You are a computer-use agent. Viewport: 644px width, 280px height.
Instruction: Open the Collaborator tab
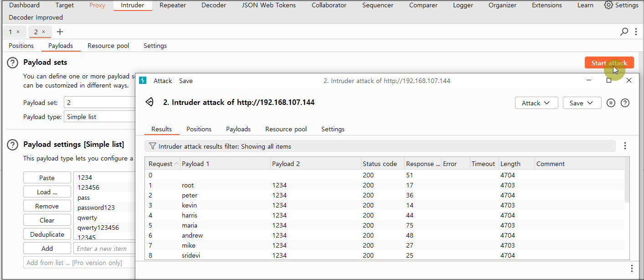(329, 5)
